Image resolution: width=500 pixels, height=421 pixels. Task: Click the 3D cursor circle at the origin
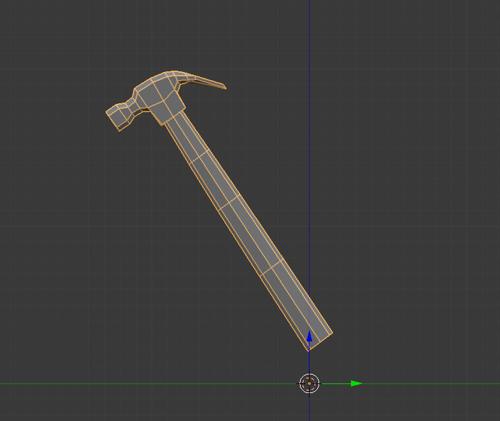(309, 384)
